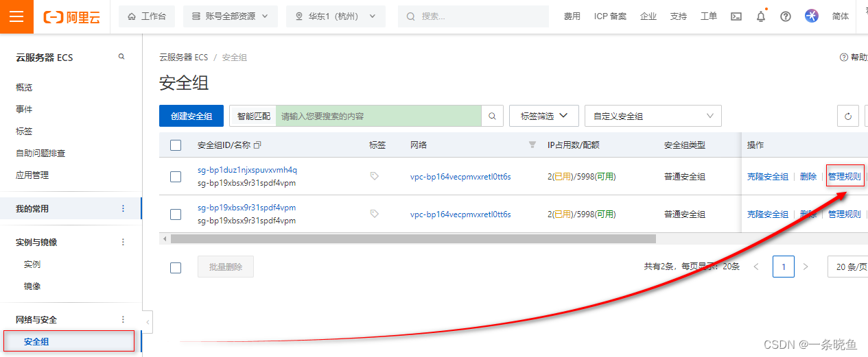Open the notifications bell
Image resolution: width=868 pixels, height=357 pixels.
[761, 16]
